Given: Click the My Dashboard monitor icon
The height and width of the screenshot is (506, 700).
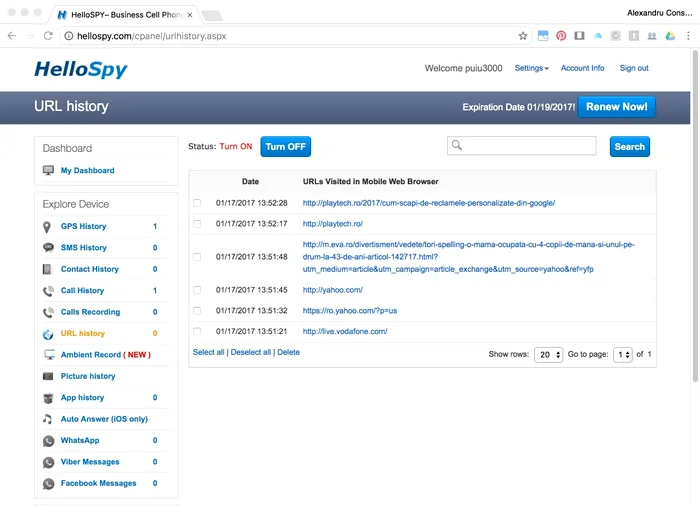Looking at the screenshot, I should [48, 171].
